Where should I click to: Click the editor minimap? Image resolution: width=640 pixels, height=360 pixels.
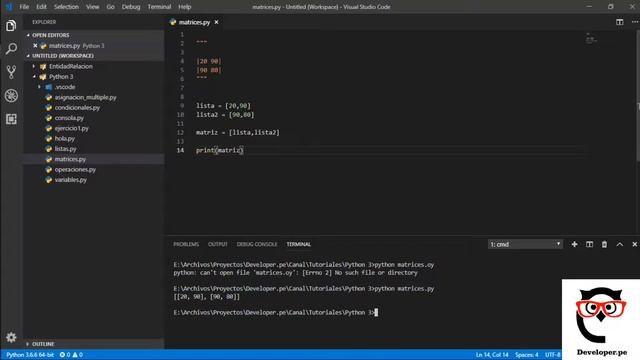point(591,39)
